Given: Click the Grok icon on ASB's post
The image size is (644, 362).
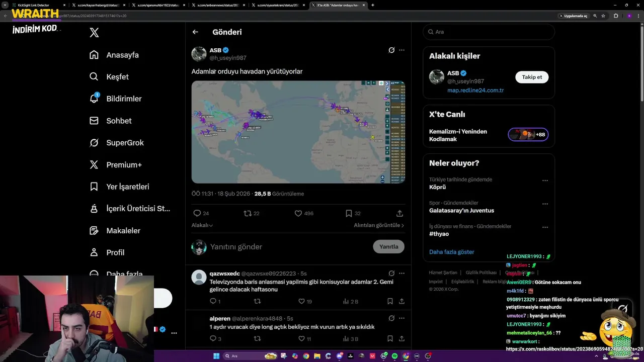Looking at the screenshot, I should [x=391, y=50].
